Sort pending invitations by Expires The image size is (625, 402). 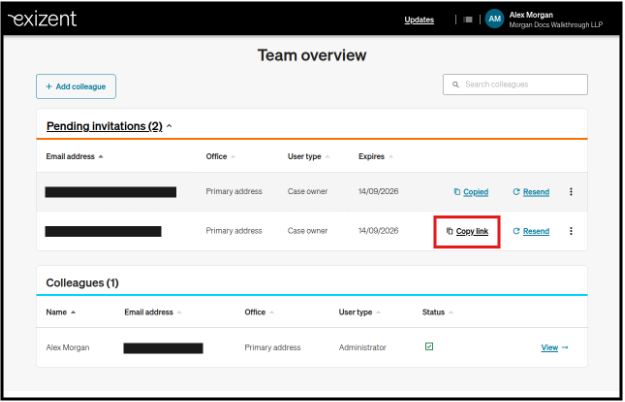point(375,156)
